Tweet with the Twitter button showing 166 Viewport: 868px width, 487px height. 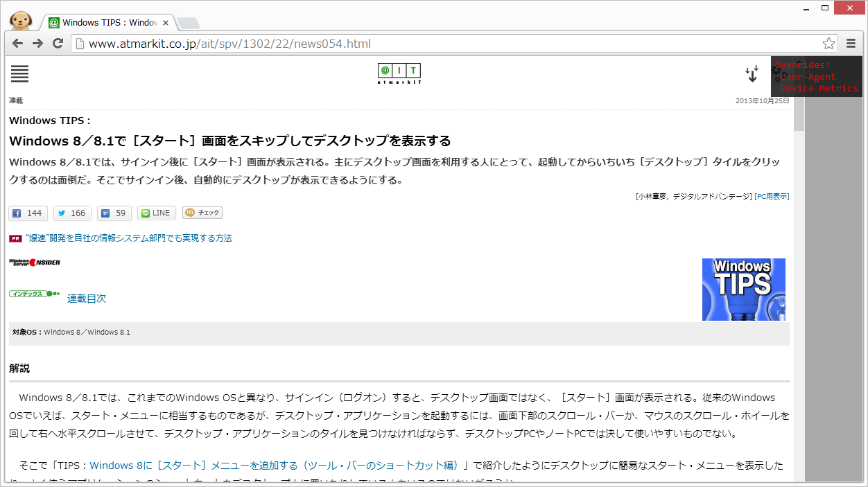(x=72, y=213)
